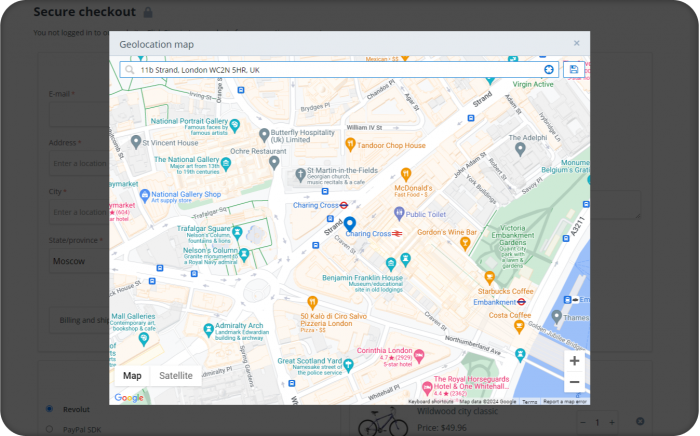Click McDonald's restaurant marker

[405, 174]
